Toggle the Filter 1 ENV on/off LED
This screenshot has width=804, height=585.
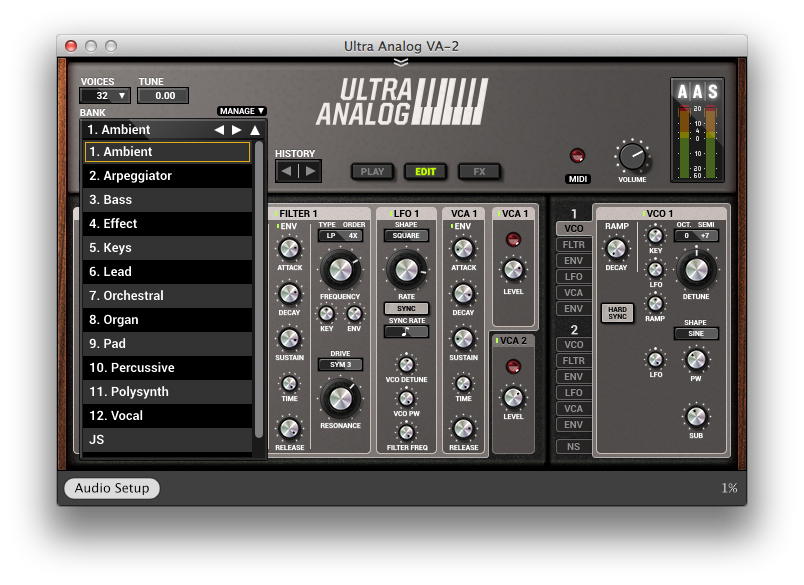point(278,226)
